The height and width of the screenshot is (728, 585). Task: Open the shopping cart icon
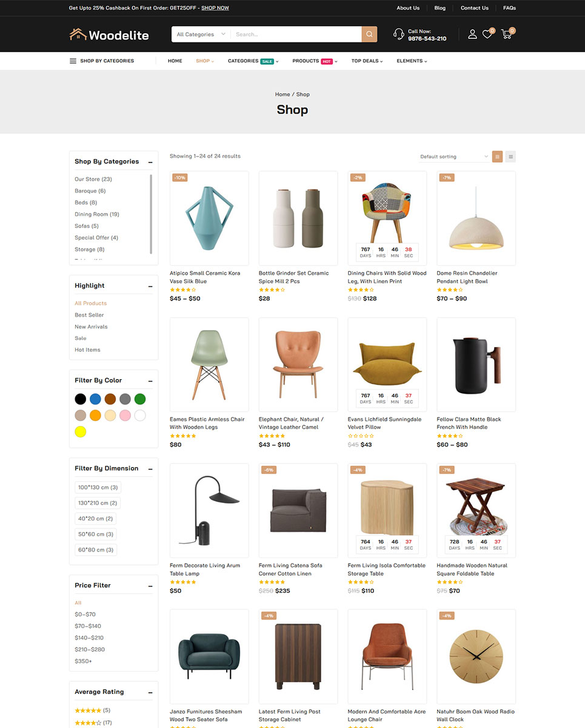pyautogui.click(x=507, y=35)
